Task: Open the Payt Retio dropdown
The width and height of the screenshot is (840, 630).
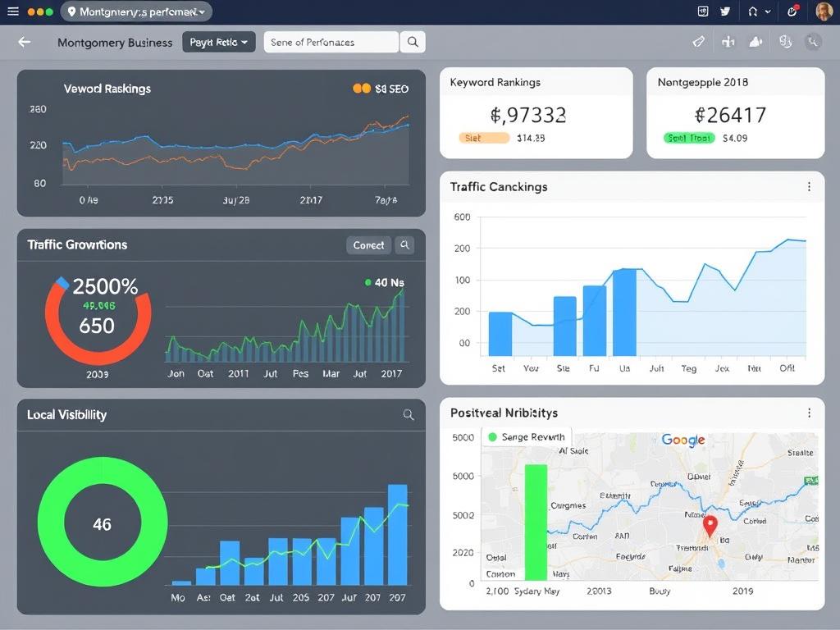Action: [218, 42]
